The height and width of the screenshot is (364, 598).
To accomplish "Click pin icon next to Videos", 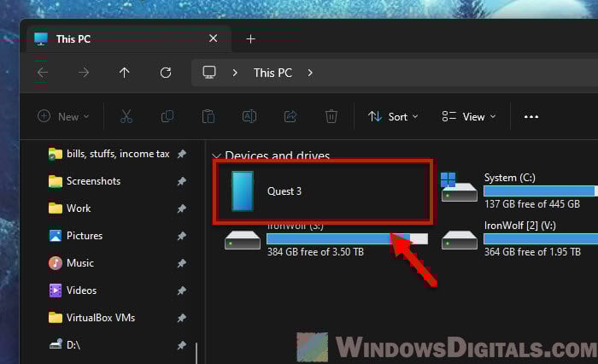I will (181, 291).
